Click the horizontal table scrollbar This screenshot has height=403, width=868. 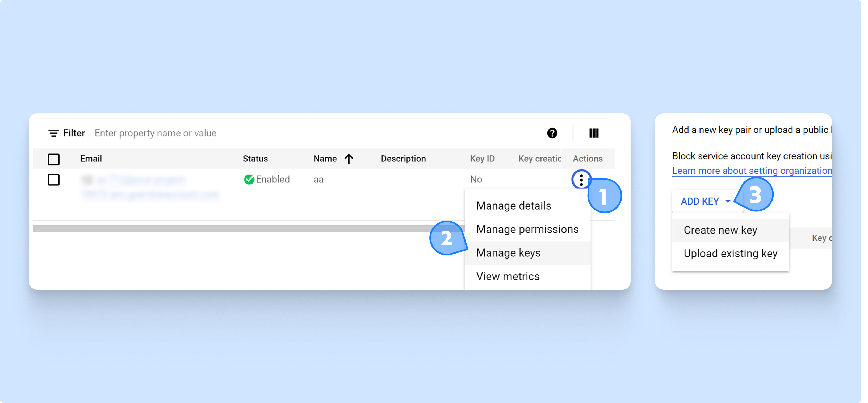[x=236, y=228]
